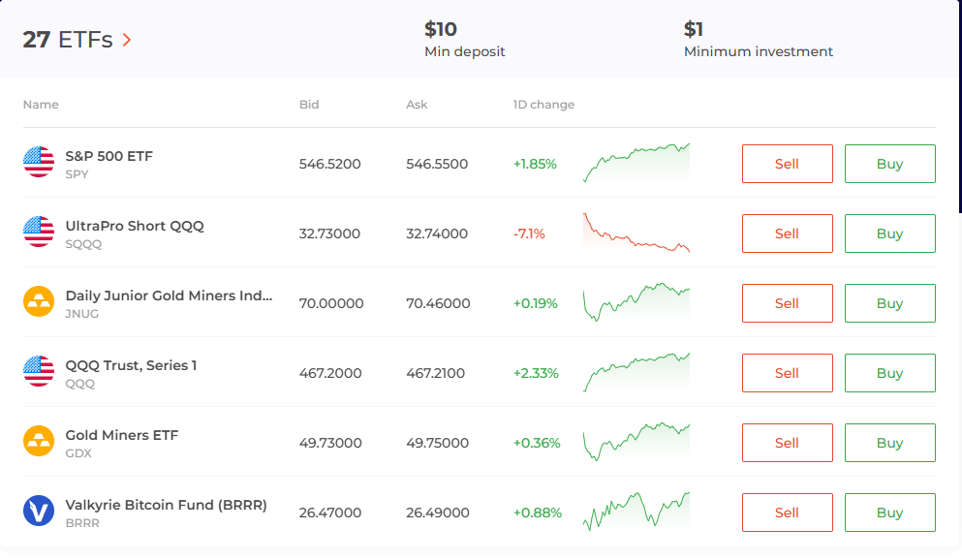Screen dimensions: 962x560
Task: Click the Valkyrie Bitcoin Fund logo icon
Action: (39, 512)
